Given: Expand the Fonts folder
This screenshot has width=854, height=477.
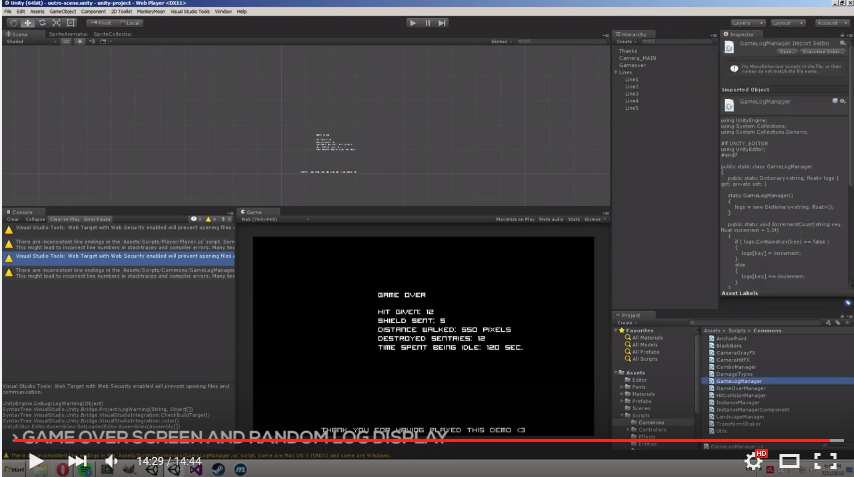Looking at the screenshot, I should click(x=622, y=387).
